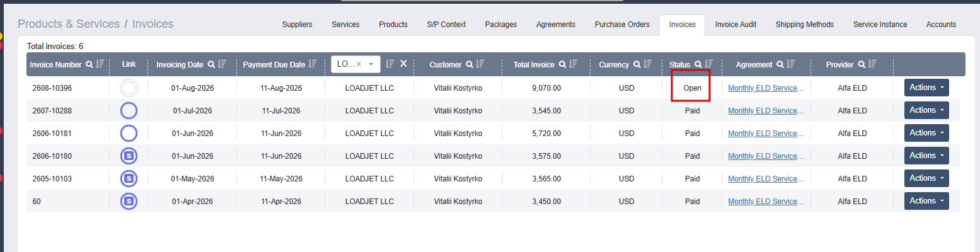The height and width of the screenshot is (252, 980).
Task: Expand Actions menu for invoice 2608-10396
Action: [x=926, y=88]
